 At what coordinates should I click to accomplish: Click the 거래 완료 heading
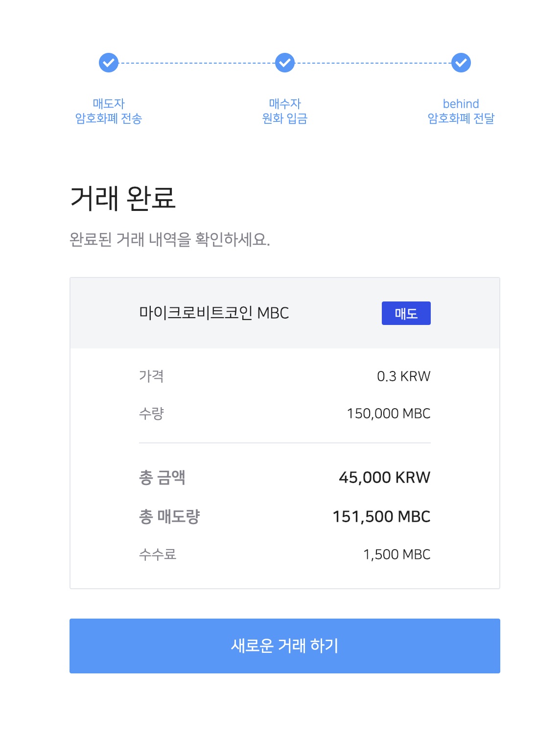[x=123, y=198]
